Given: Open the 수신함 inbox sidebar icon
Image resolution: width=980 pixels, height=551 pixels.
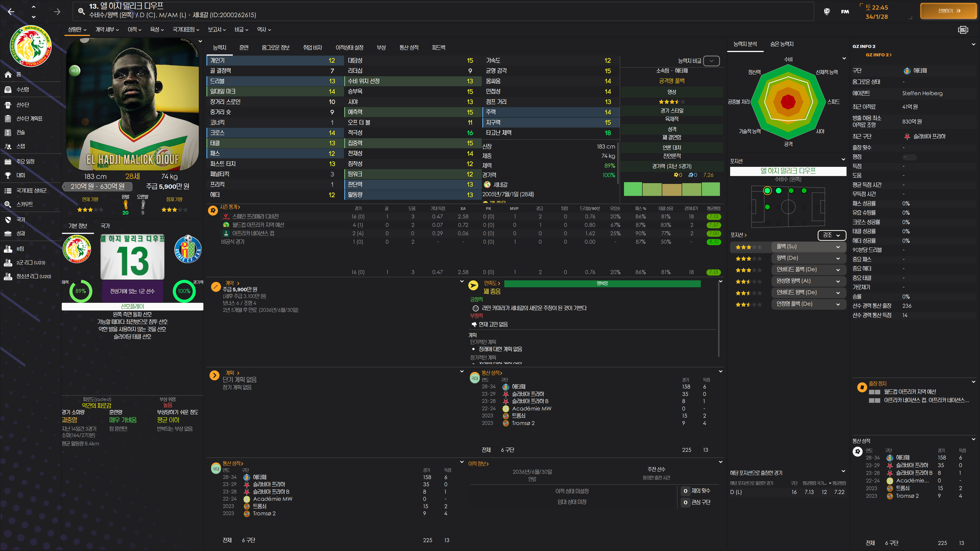Looking at the screenshot, I should (8, 90).
